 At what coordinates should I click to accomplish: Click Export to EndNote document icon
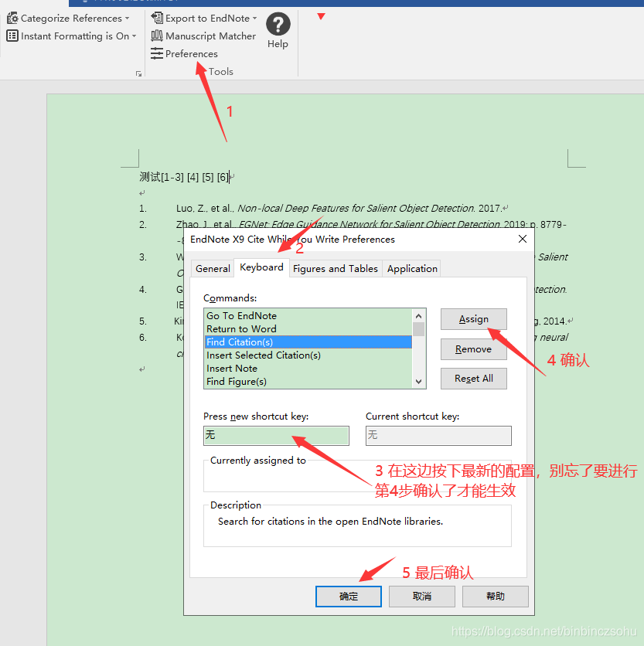(x=157, y=18)
